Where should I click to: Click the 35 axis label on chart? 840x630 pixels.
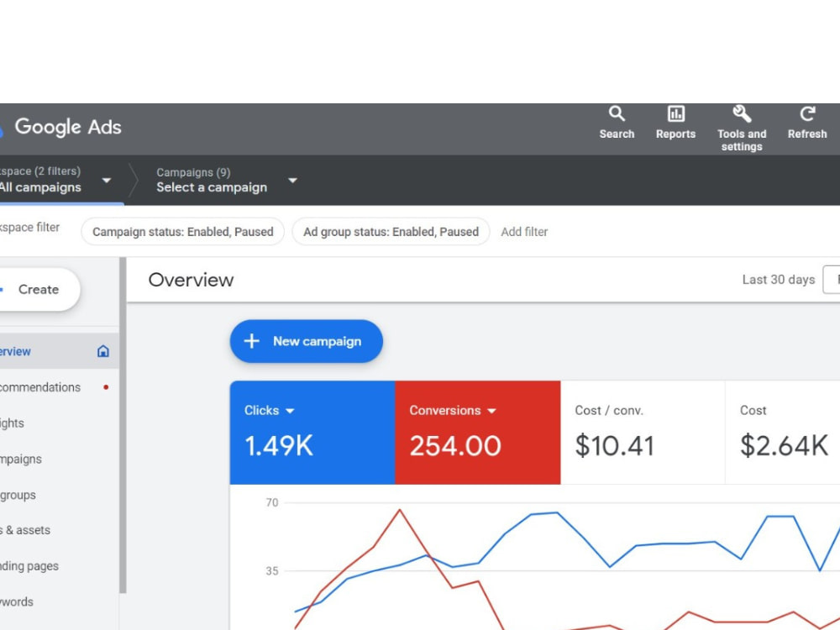[x=272, y=571]
